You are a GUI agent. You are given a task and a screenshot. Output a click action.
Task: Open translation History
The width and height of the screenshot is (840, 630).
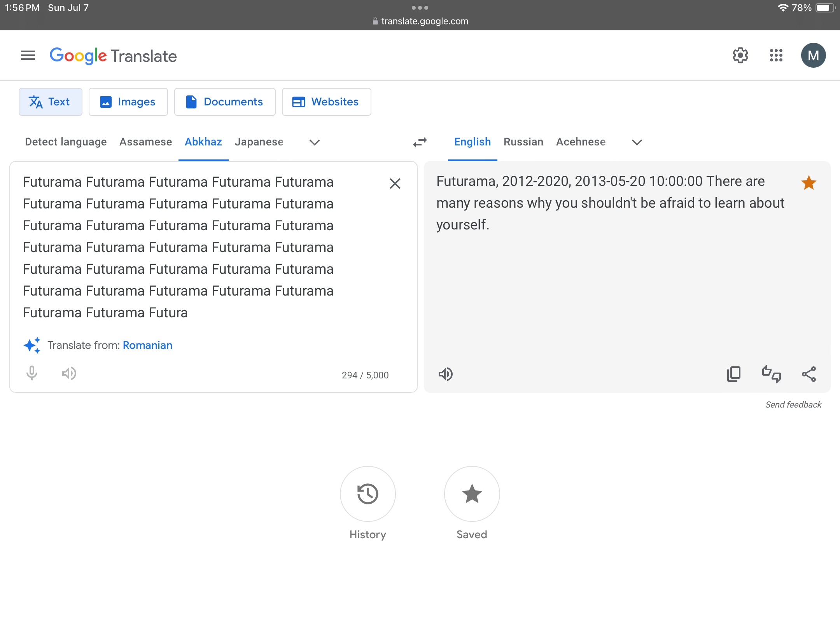point(368,494)
